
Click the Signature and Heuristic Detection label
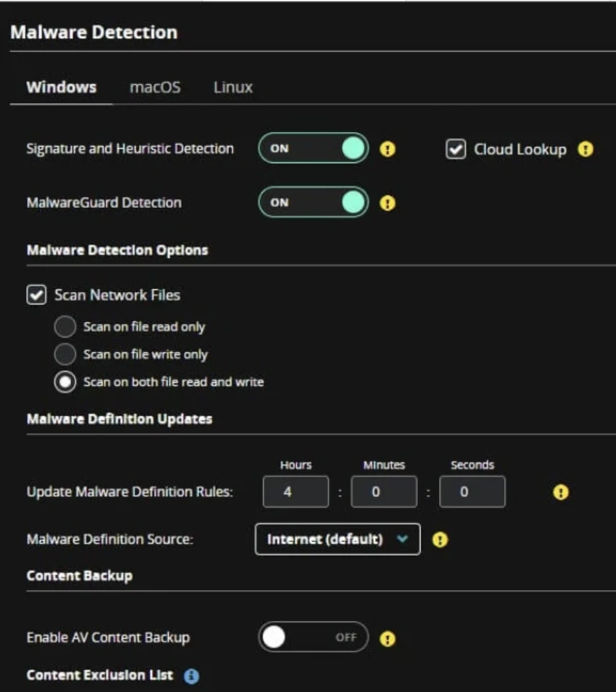point(130,149)
